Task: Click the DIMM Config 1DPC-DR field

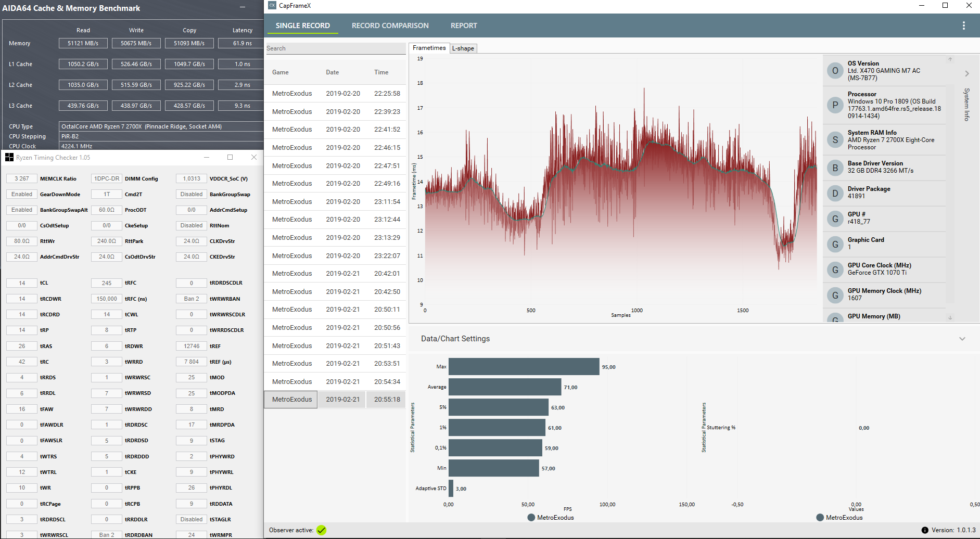Action: [x=107, y=178]
